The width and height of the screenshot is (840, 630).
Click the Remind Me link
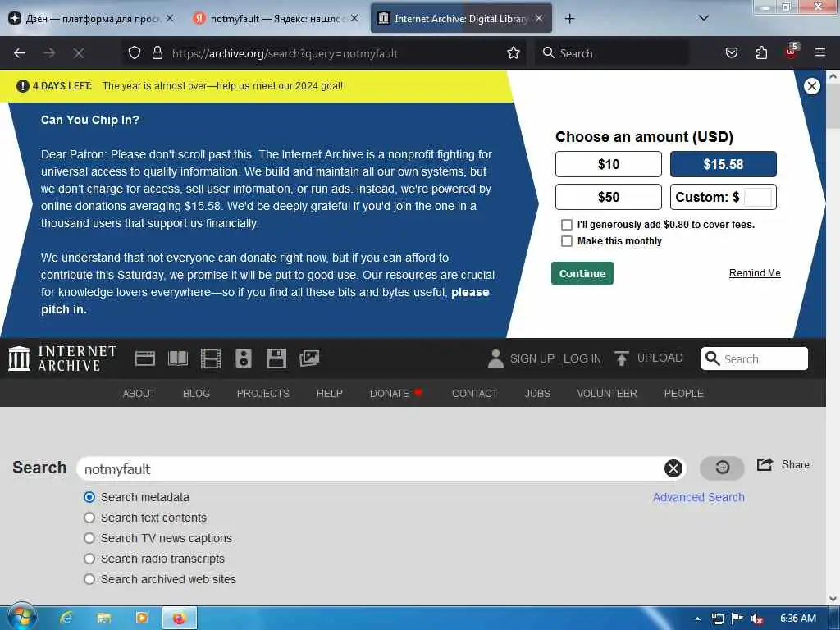(x=755, y=272)
